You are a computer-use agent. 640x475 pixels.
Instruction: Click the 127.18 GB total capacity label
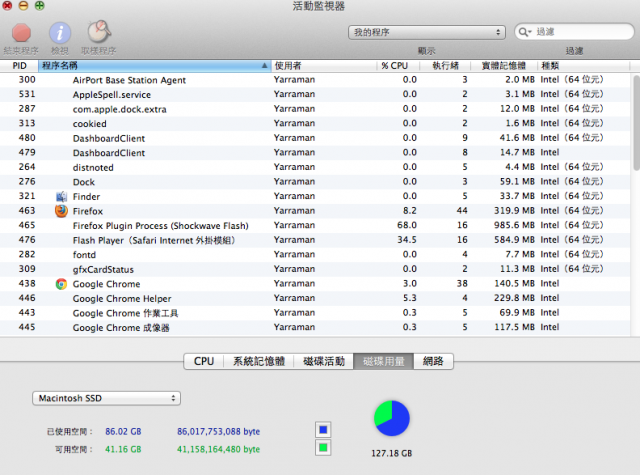pos(392,453)
